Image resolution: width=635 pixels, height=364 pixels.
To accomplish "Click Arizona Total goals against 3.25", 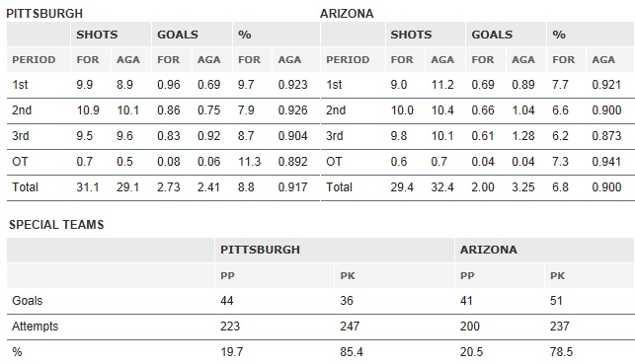I will pos(522,187).
